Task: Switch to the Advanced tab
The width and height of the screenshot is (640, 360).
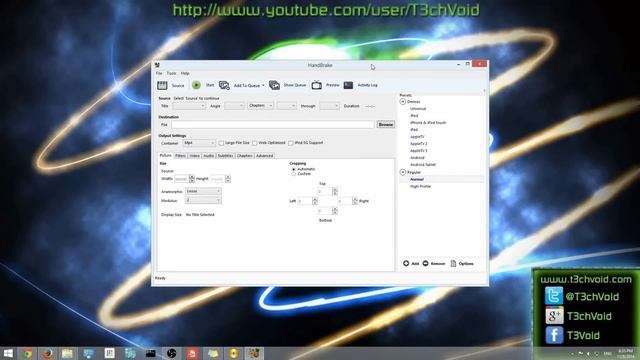Action: tap(264, 156)
